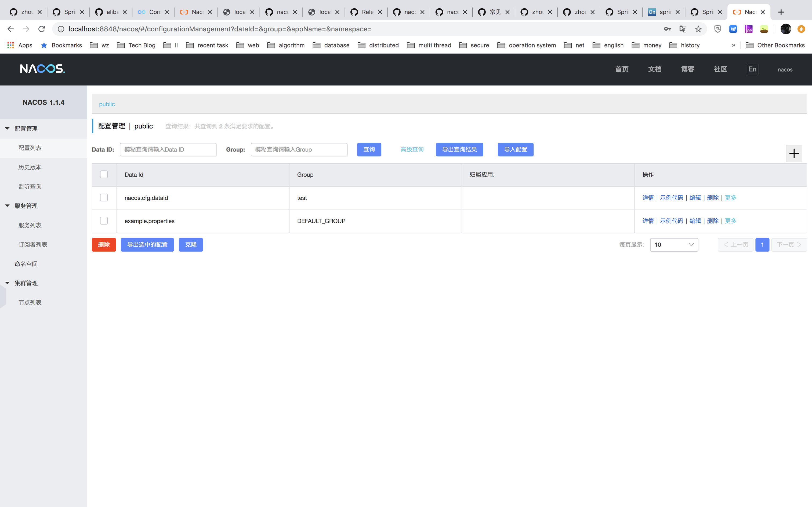Collapse the 服务管理 sidebar section
This screenshot has width=812, height=507.
pyautogui.click(x=7, y=205)
